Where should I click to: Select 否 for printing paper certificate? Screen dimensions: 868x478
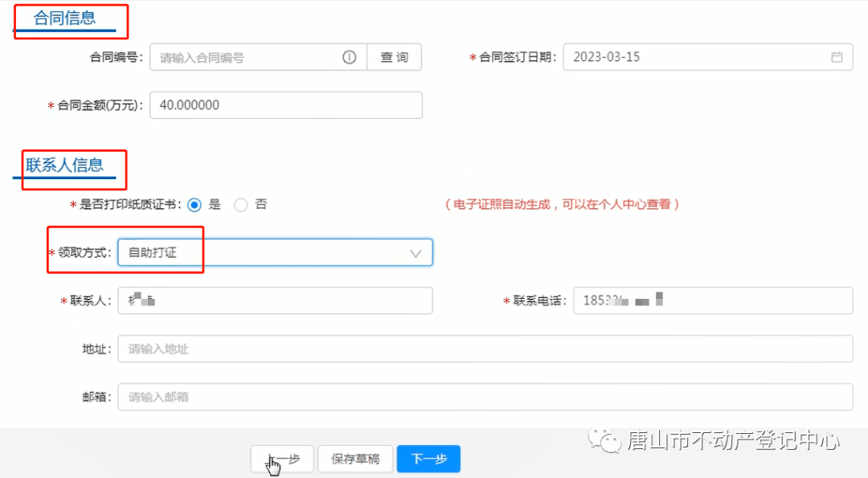click(x=240, y=204)
